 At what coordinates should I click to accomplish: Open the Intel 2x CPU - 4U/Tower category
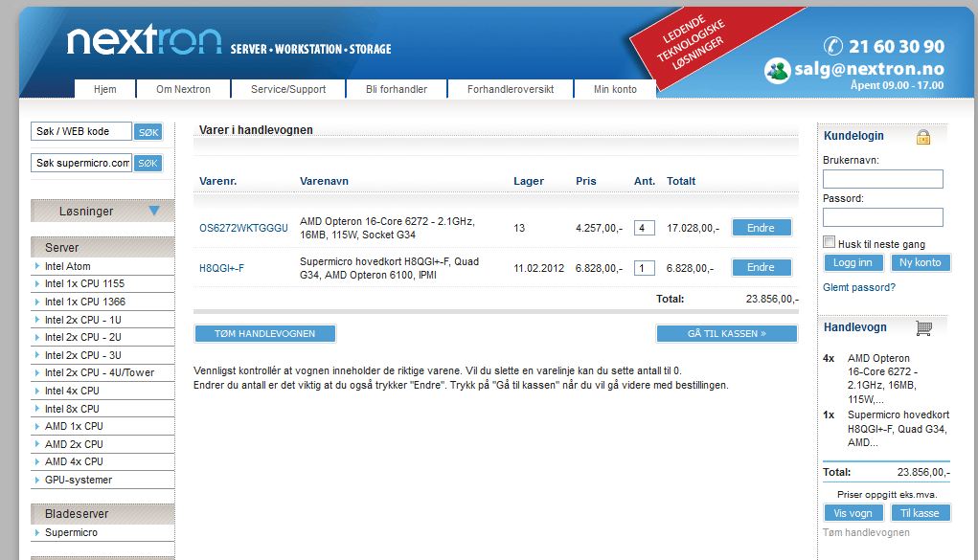tap(100, 373)
